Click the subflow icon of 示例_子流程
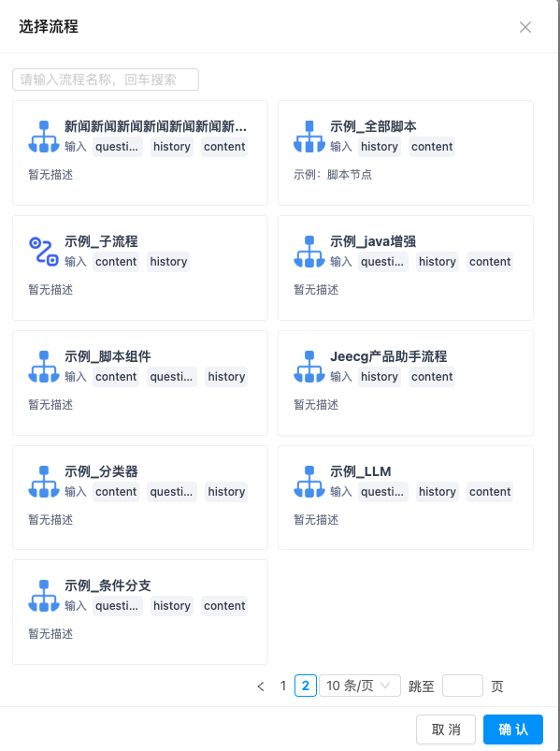This screenshot has height=751, width=560. click(44, 252)
